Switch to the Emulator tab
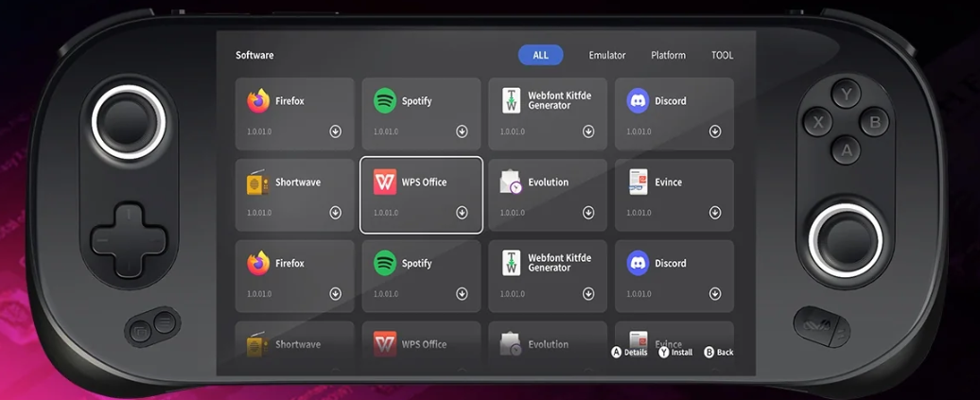 coord(607,55)
